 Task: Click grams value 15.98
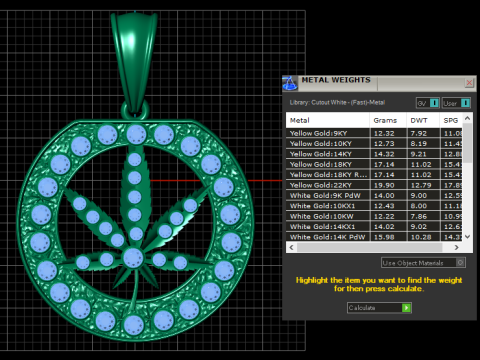(x=384, y=237)
